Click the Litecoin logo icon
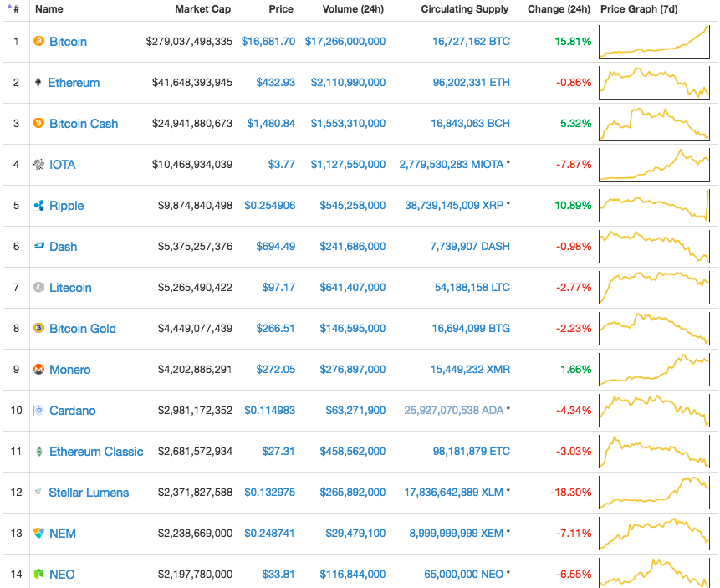Viewport: 720px width, 588px height. (x=38, y=287)
